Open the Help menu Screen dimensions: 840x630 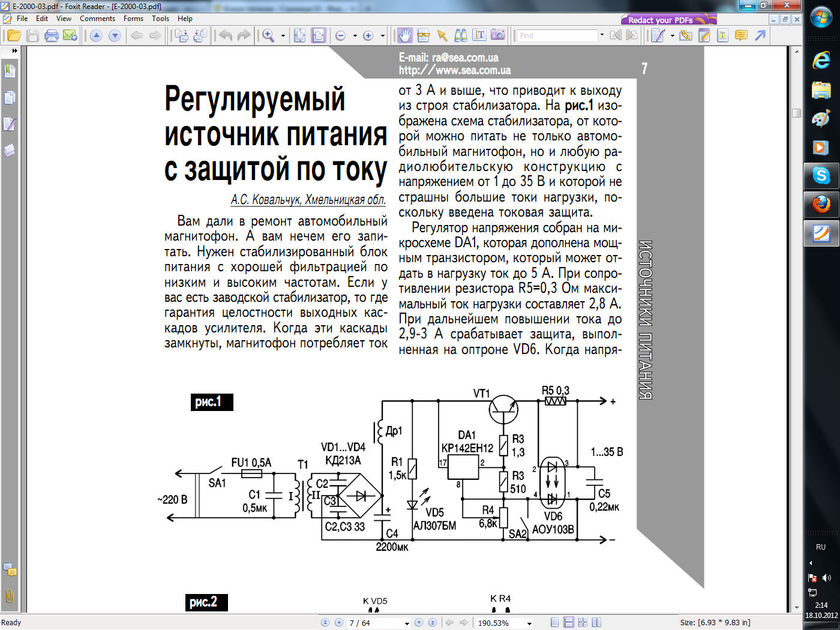point(185,19)
